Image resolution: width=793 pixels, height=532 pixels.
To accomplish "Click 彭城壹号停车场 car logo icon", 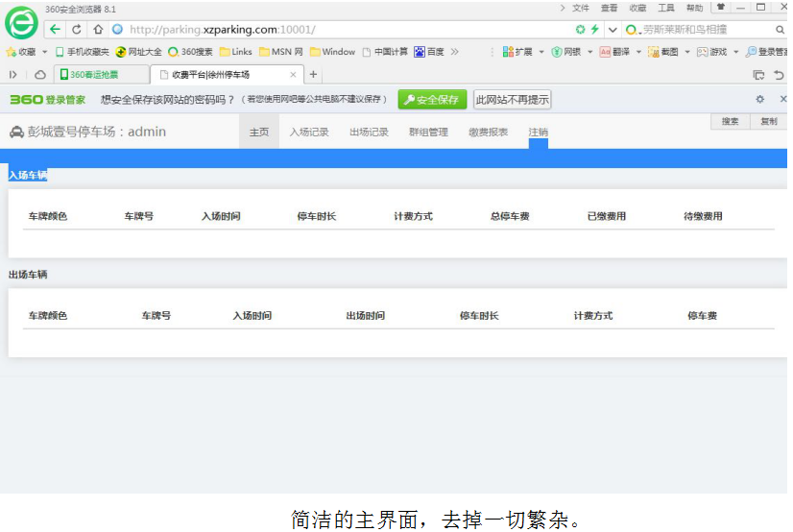I will click(16, 132).
